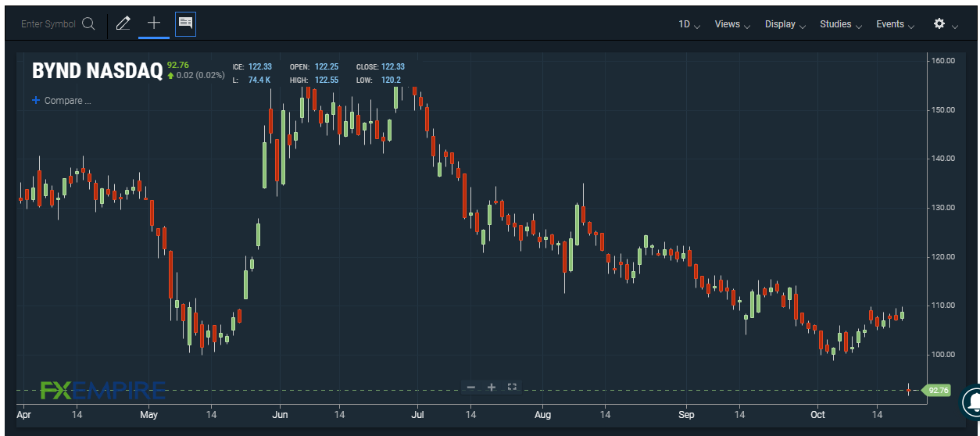Expand the Views dropdown
980x436 pixels.
coord(732,24)
